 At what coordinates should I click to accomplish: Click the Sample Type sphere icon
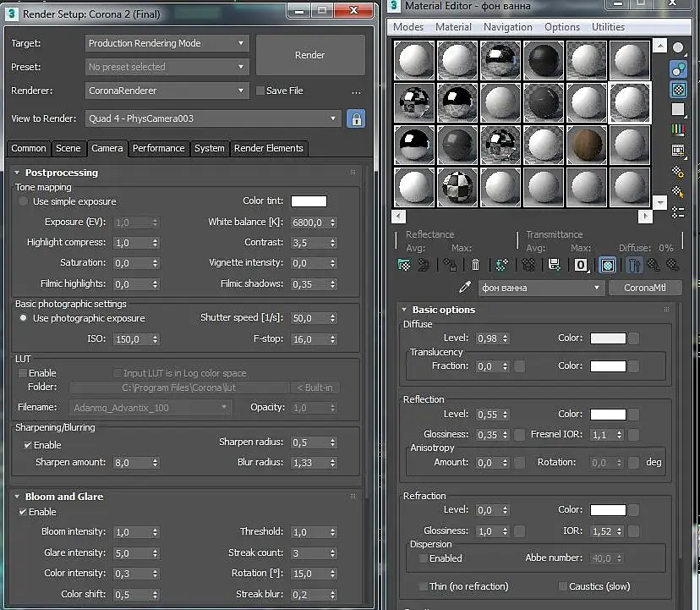tap(678, 47)
